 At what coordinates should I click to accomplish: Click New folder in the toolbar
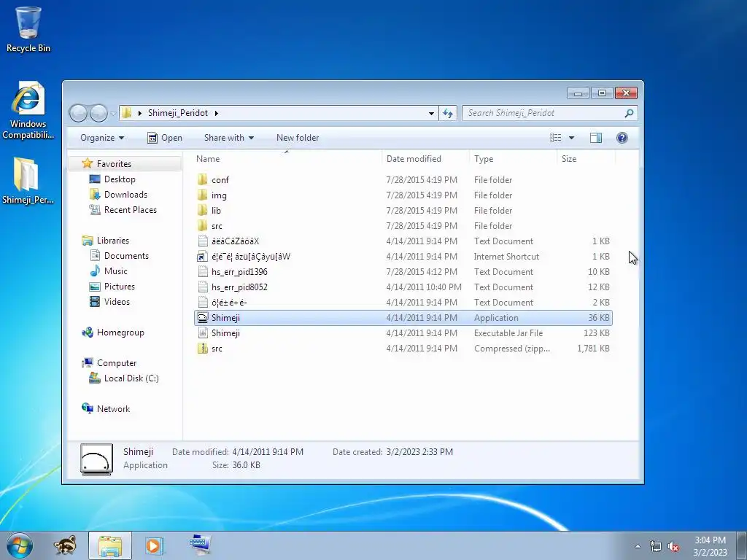pyautogui.click(x=298, y=138)
